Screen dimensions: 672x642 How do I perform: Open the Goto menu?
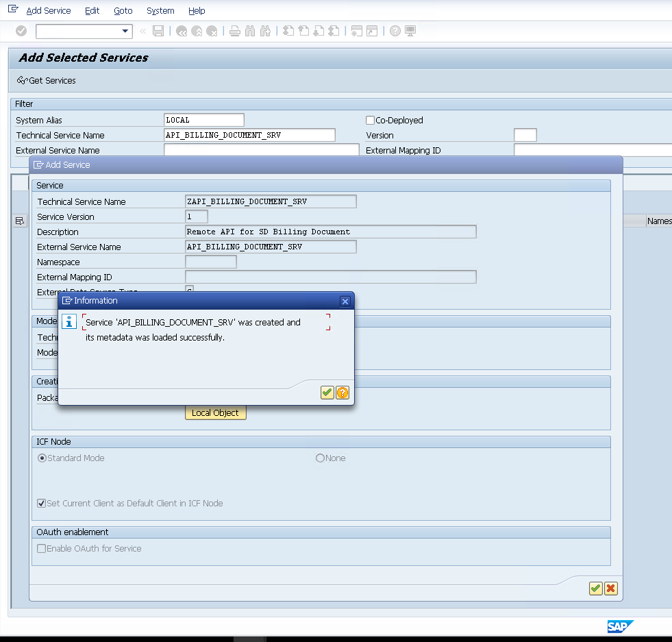[x=123, y=11]
